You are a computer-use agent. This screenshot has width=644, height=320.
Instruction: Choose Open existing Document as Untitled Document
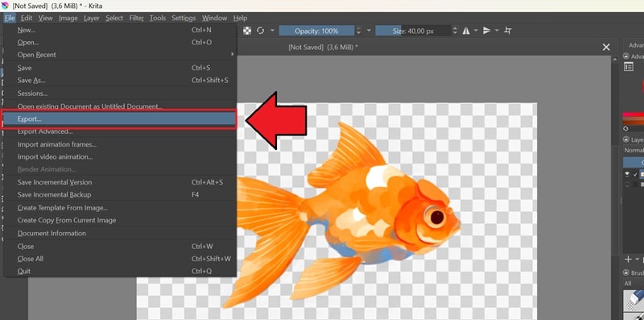(120, 106)
